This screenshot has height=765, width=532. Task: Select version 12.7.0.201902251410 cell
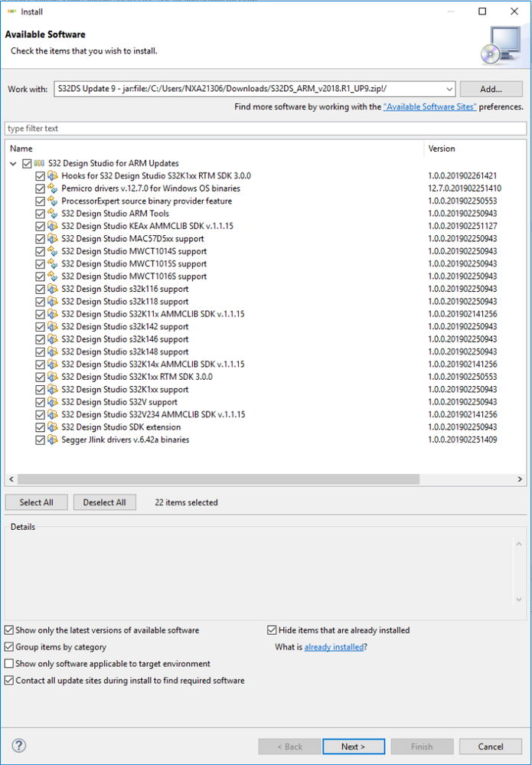click(x=465, y=188)
